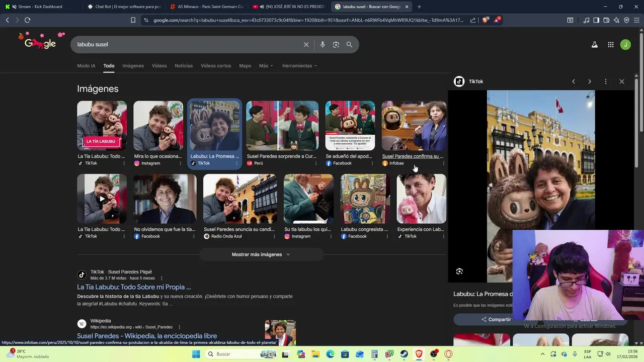Open La Tía Labubu TikTok result link
The width and height of the screenshot is (644, 362).
[x=134, y=287]
